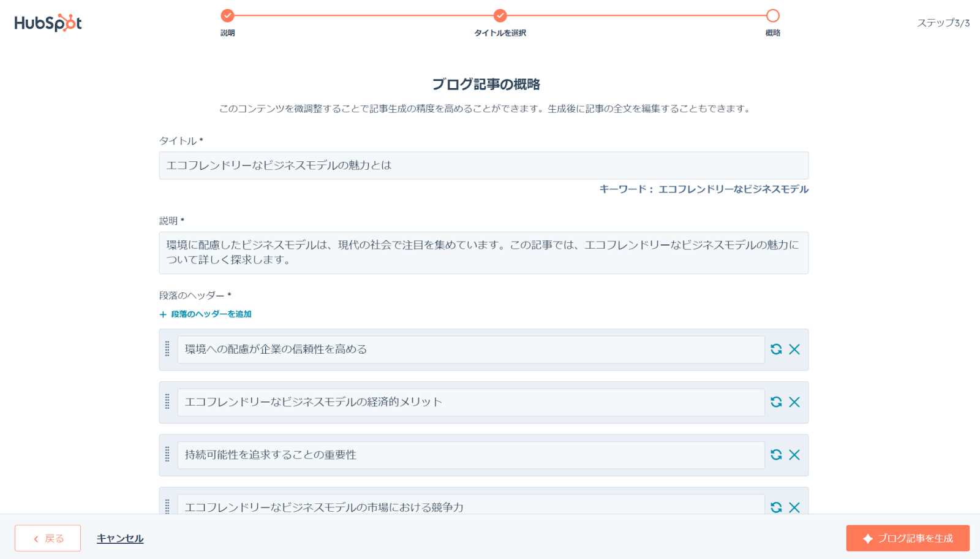Select the 概略 step circle
This screenshot has height=559, width=980.
[x=773, y=15]
